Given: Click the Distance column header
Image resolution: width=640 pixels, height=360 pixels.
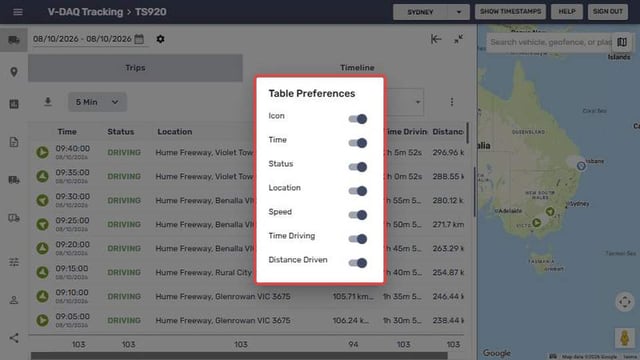Looking at the screenshot, I should 448,132.
